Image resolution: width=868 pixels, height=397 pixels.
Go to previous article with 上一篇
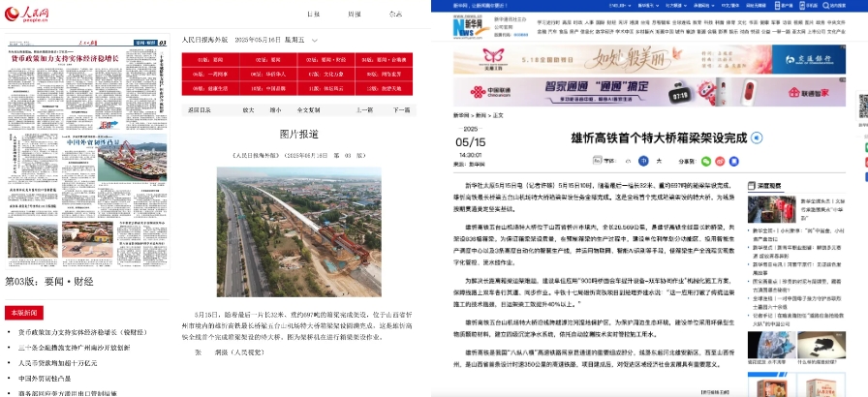coord(364,110)
